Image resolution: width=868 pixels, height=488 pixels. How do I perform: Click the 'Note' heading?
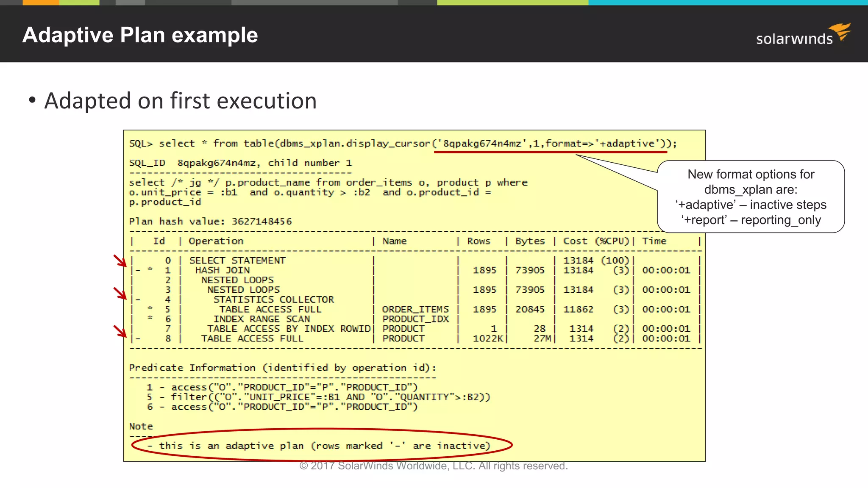click(x=141, y=426)
